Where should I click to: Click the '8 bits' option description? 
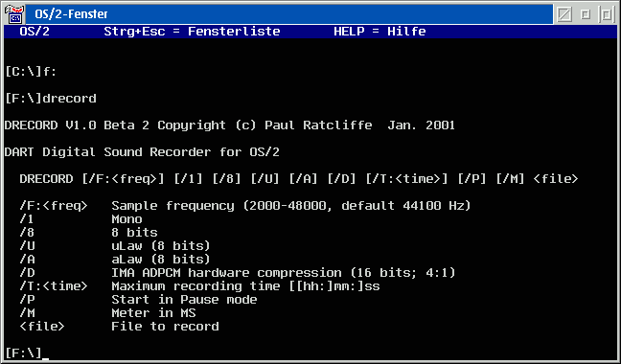(134, 233)
